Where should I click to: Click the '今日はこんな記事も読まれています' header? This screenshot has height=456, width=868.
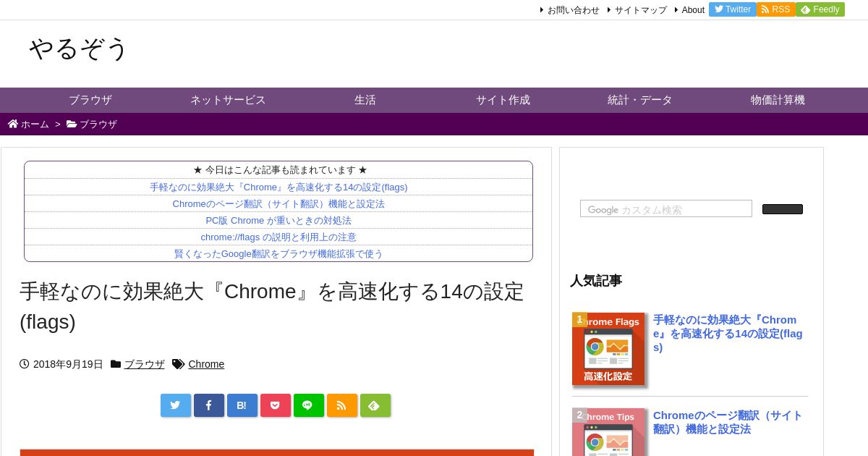coord(280,170)
